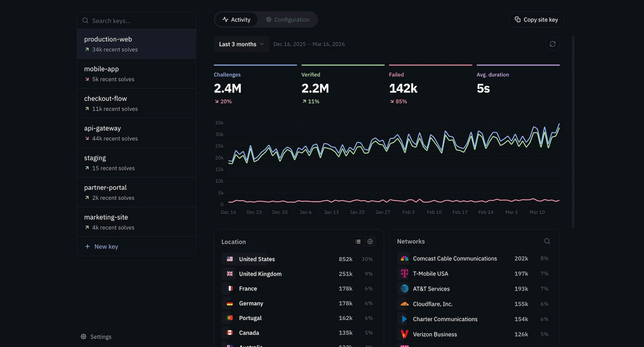This screenshot has height=347, width=644.
Task: Open the partner-portal key
Action: point(136,192)
